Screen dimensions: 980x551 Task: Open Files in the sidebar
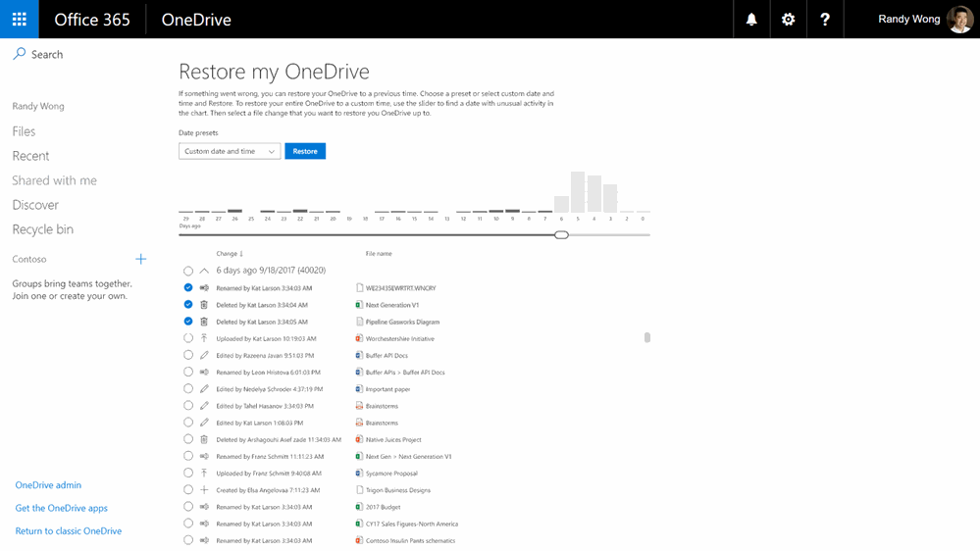pyautogui.click(x=24, y=131)
